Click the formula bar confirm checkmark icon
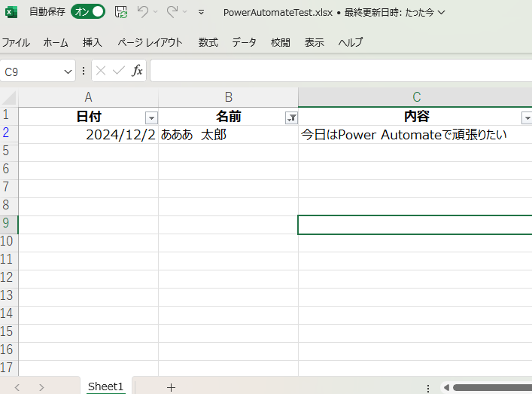 pos(118,71)
